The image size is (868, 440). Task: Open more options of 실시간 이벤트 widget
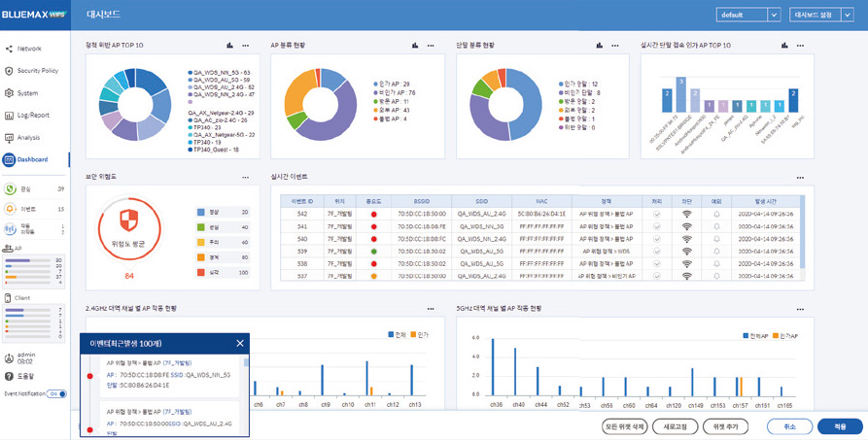[x=800, y=177]
